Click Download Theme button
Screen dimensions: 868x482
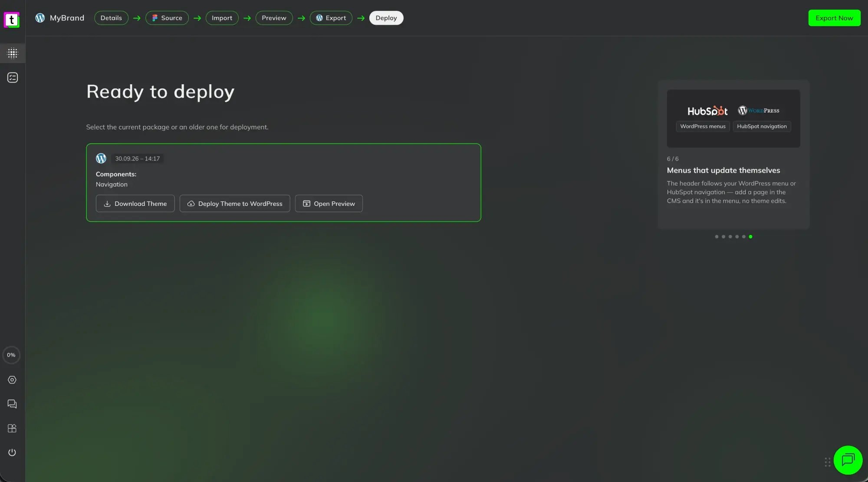point(135,204)
